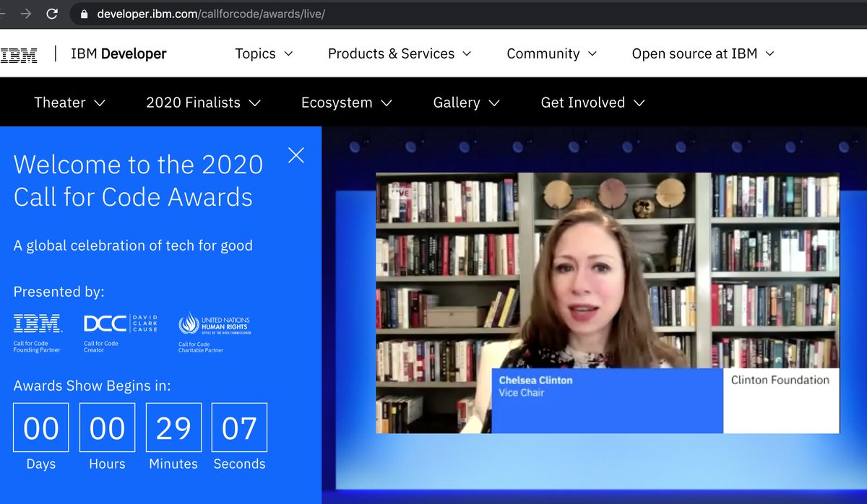Click the IBM logo in the header

click(x=19, y=54)
